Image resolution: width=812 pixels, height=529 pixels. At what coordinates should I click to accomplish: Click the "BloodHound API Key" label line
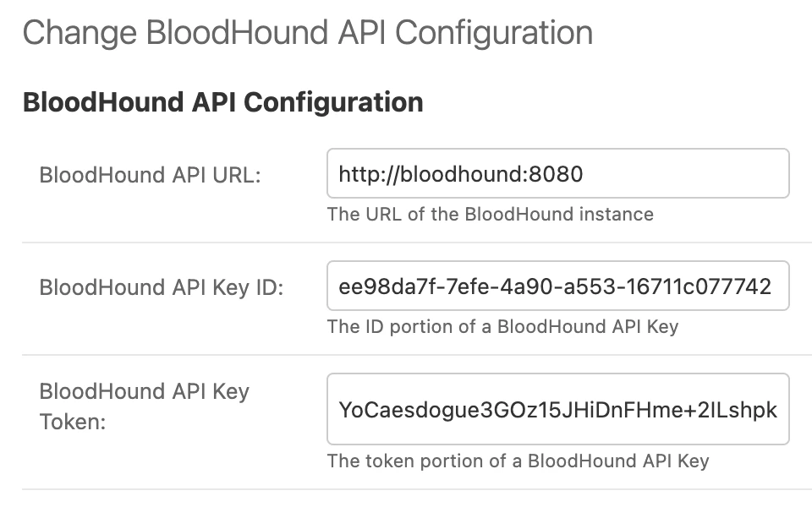(145, 391)
